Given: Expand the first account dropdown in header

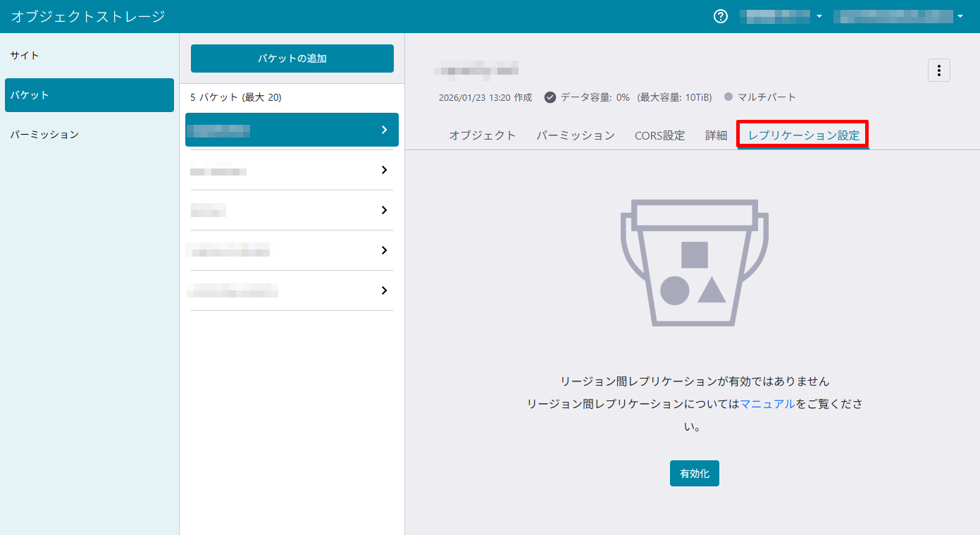Looking at the screenshot, I should [819, 16].
